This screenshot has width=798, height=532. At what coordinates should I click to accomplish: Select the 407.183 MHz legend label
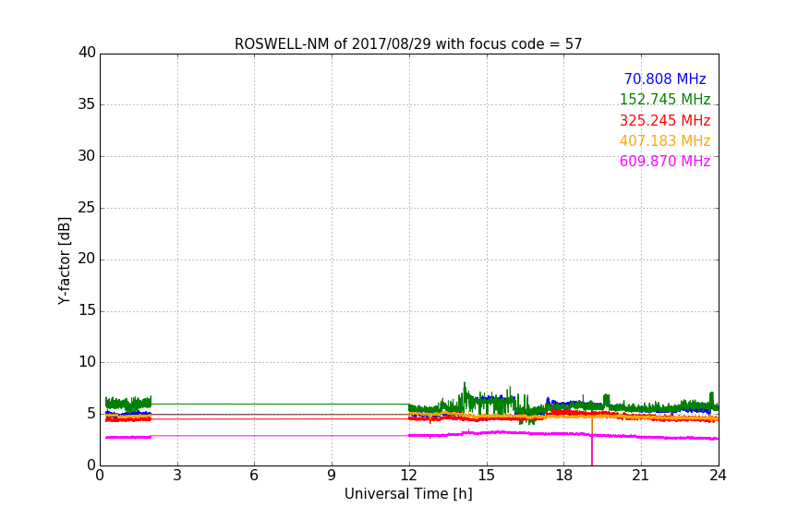point(665,140)
